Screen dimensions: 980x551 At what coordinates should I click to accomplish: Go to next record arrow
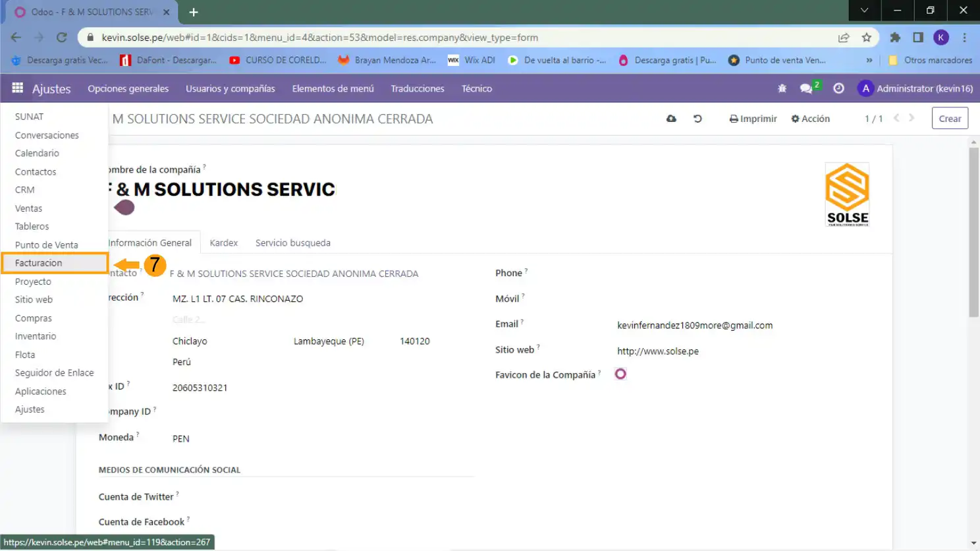coord(912,118)
